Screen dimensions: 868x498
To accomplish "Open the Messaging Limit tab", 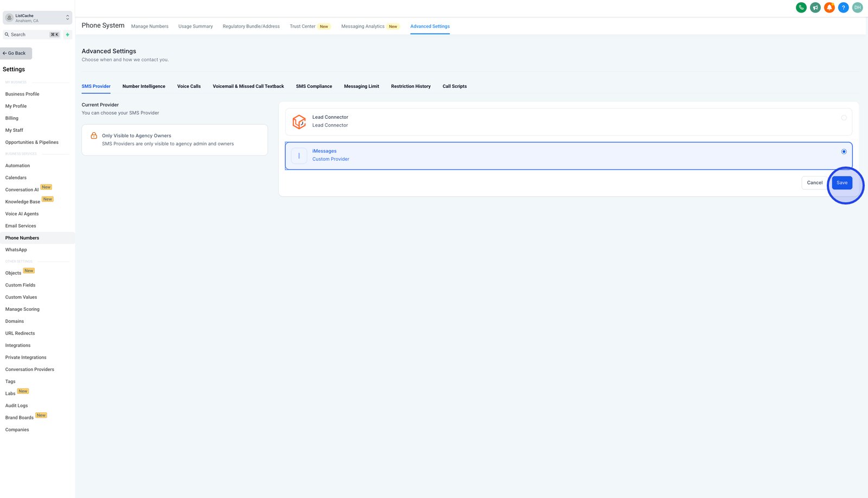I will [x=361, y=86].
